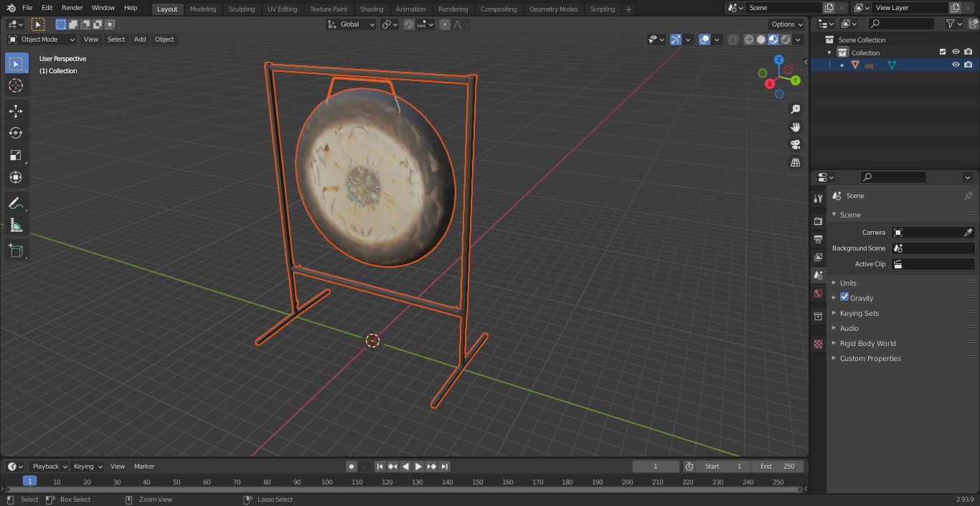Hide Collection in viewport with eye icon
The height and width of the screenshot is (506, 980).
pyautogui.click(x=956, y=52)
